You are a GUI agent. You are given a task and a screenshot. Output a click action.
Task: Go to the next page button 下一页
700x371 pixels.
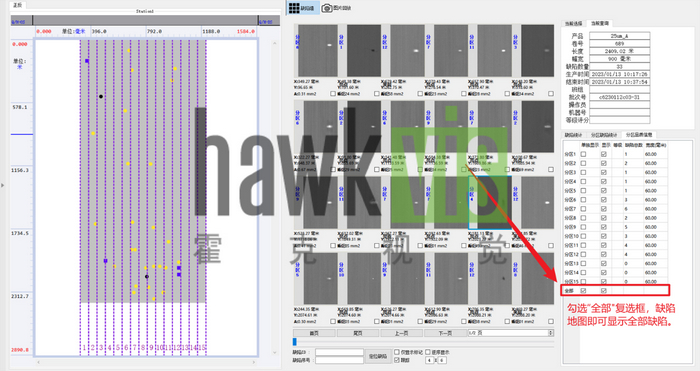445,333
